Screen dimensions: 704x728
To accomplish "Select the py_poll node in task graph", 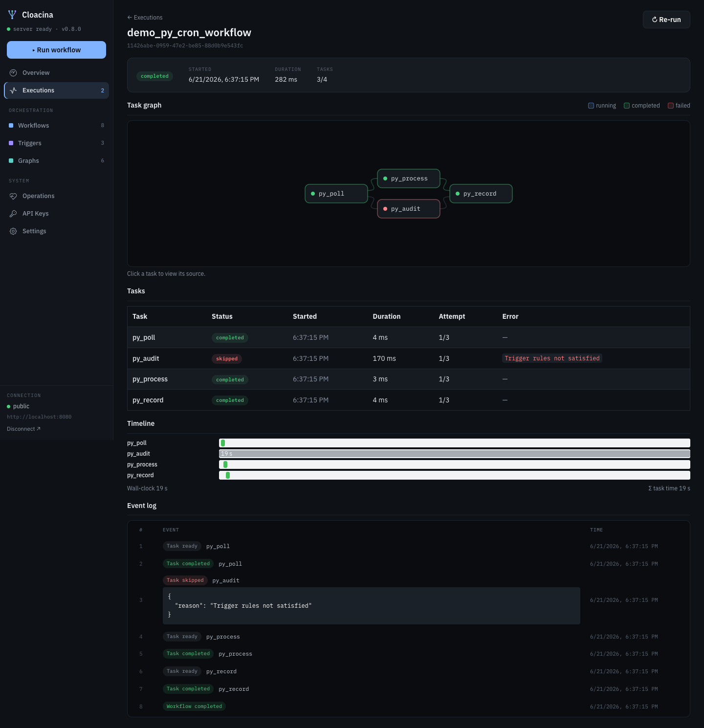I will (x=336, y=194).
